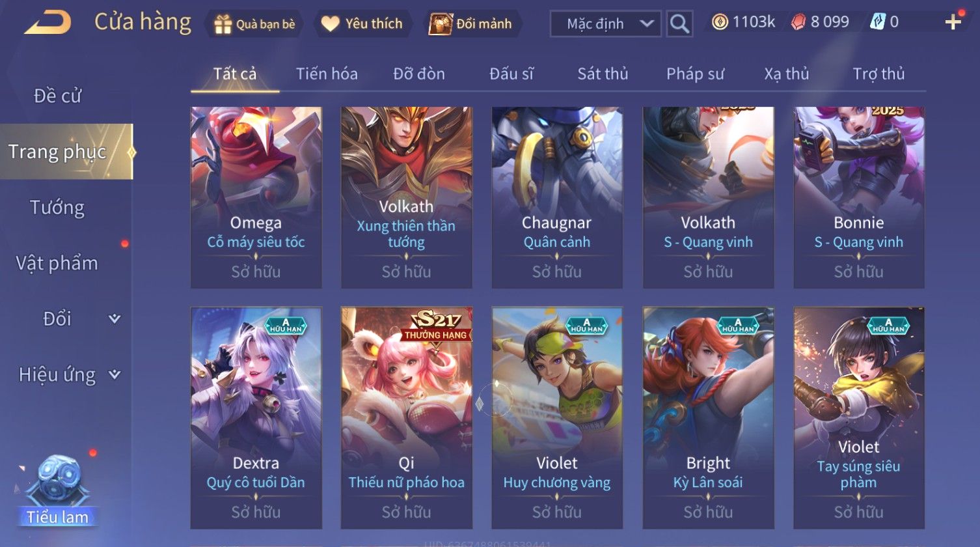Go to Tướng in sidebar
This screenshot has height=547, width=980.
pos(57,207)
